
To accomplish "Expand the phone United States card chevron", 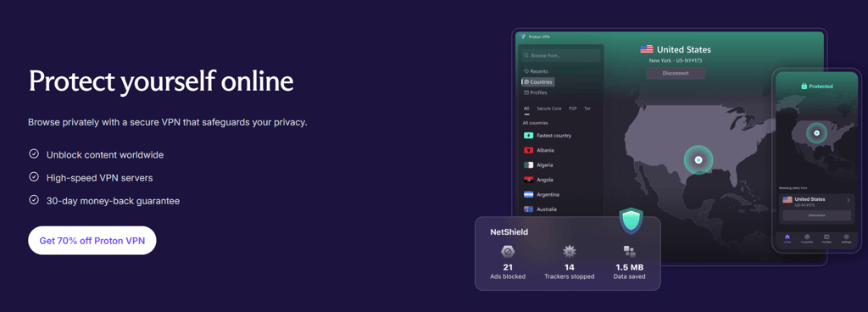I will [x=848, y=200].
